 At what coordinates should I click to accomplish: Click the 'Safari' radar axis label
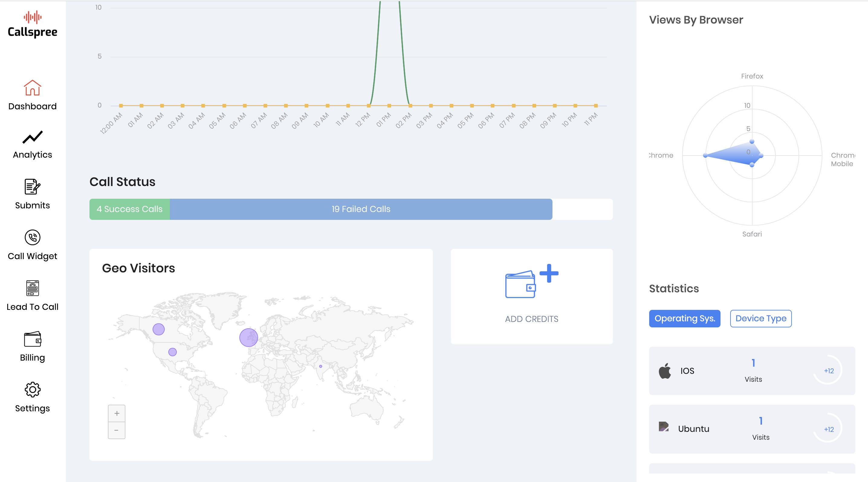click(752, 234)
